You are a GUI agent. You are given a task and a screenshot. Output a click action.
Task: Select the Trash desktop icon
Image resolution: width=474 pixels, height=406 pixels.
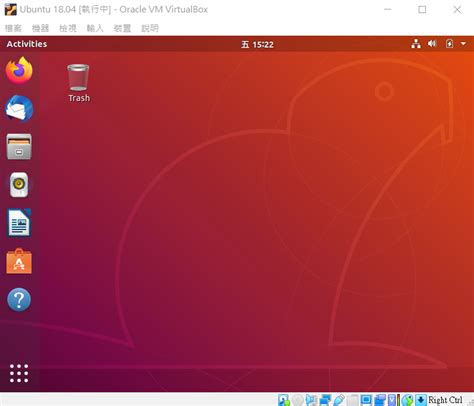[79, 83]
